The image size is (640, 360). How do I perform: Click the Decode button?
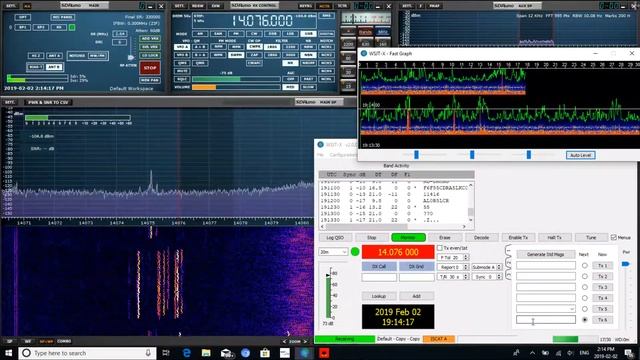click(x=481, y=238)
